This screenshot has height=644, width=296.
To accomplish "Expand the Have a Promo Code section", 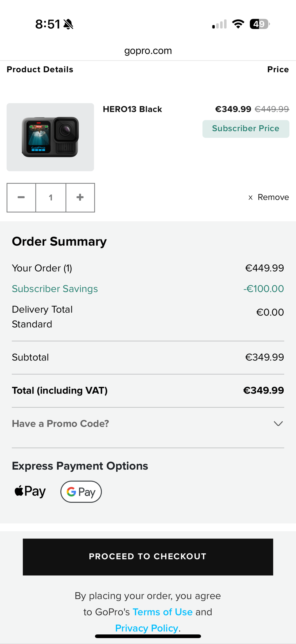I will 148,424.
